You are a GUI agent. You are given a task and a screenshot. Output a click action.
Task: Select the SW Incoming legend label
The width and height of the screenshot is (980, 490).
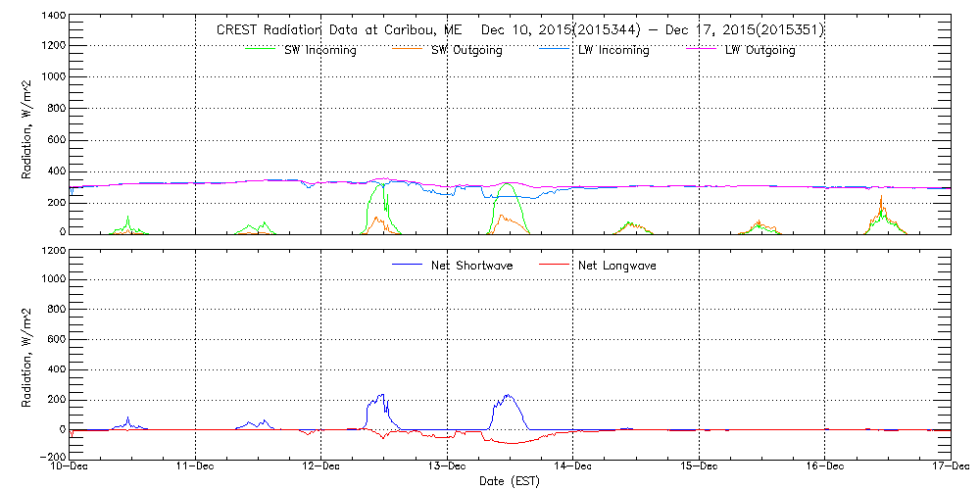(x=319, y=51)
